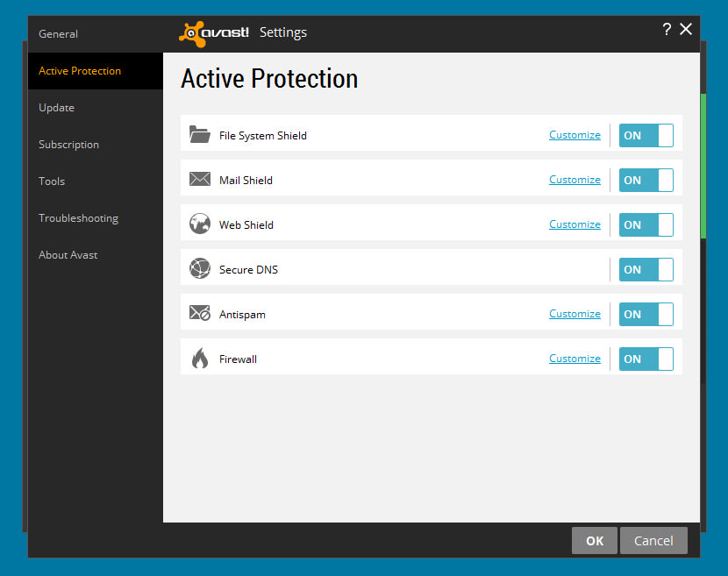Disable the Web Shield switch
728x576 pixels.
pos(646,224)
